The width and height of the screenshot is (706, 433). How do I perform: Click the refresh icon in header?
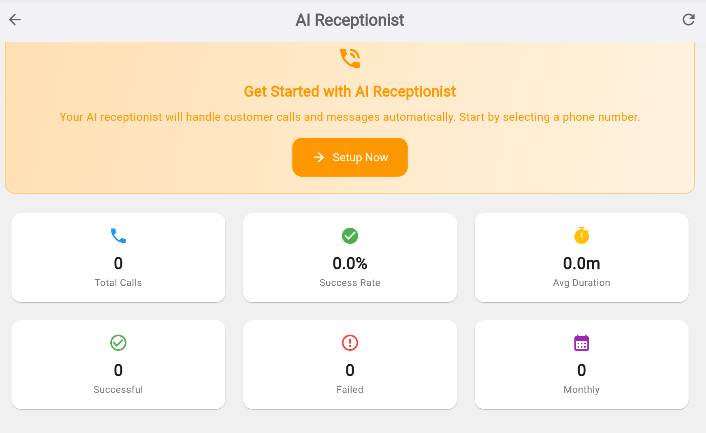coord(688,20)
